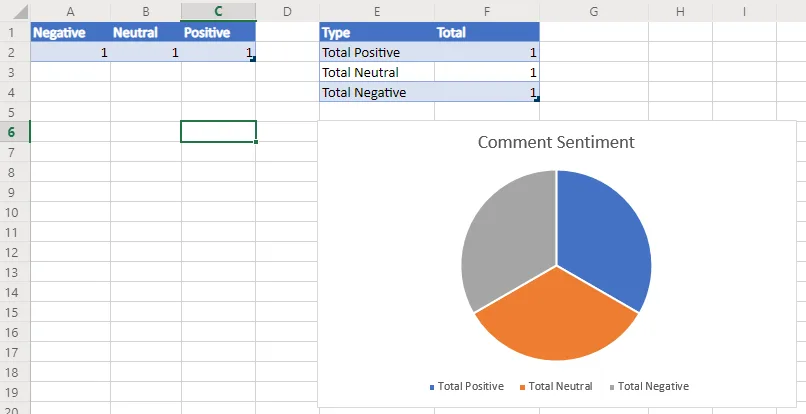The width and height of the screenshot is (806, 414).
Task: Select the value beside Total Neutral
Action: click(x=487, y=72)
